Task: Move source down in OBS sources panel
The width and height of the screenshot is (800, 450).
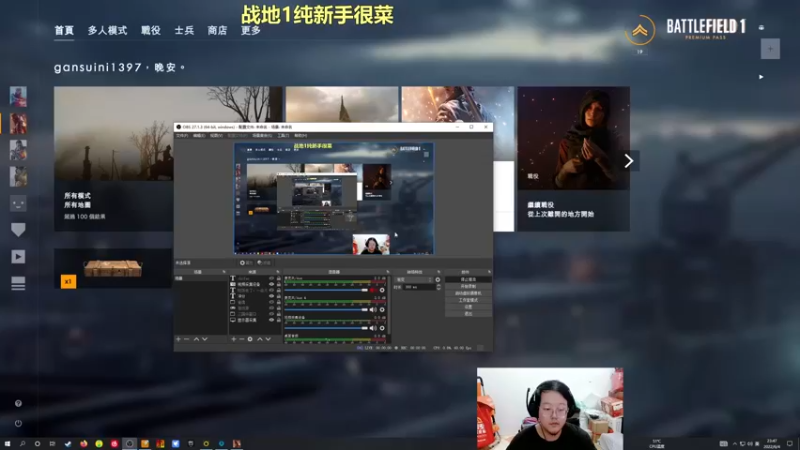Action: pyautogui.click(x=268, y=339)
